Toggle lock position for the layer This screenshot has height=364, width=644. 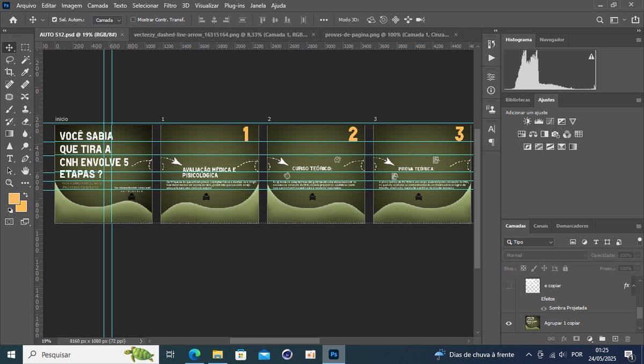click(544, 268)
